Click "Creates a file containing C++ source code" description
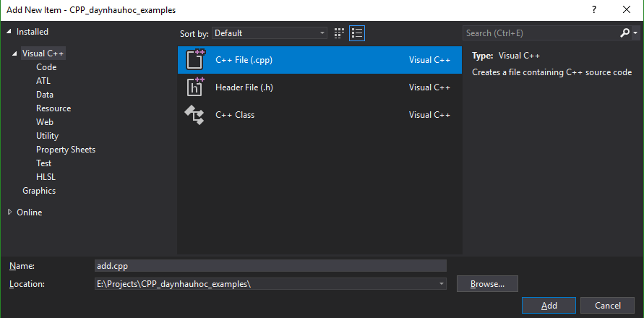 pos(551,72)
